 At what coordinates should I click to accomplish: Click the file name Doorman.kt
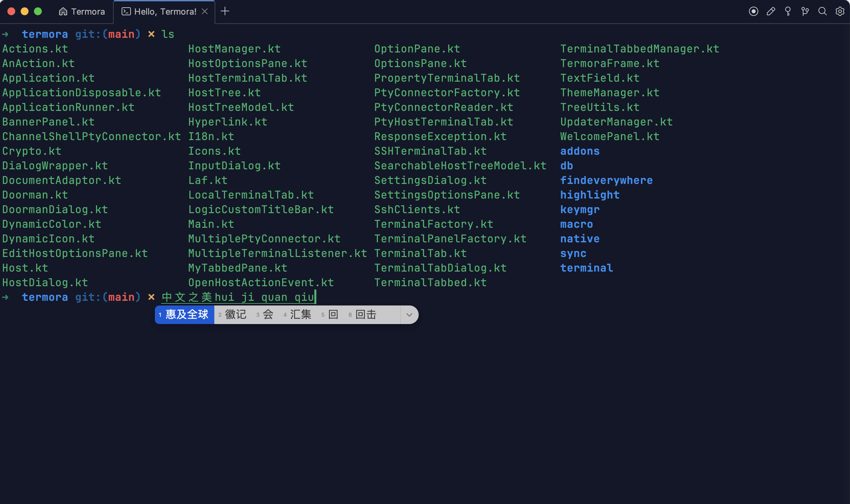(35, 195)
